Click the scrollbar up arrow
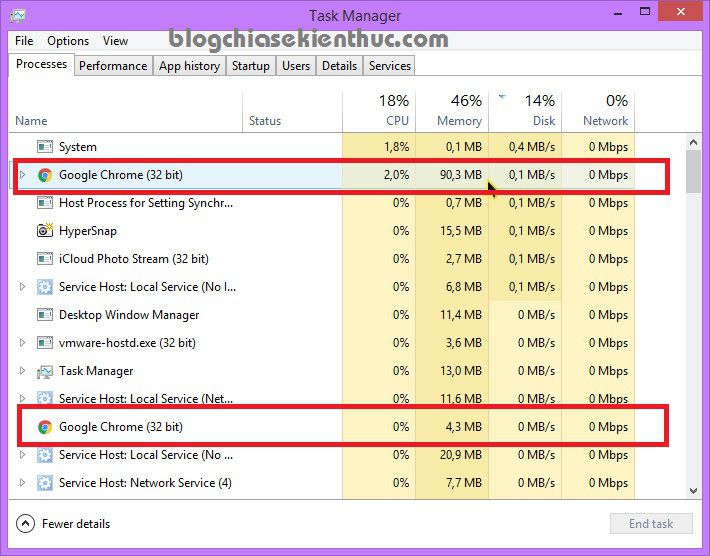This screenshot has height=556, width=710. coord(693,143)
